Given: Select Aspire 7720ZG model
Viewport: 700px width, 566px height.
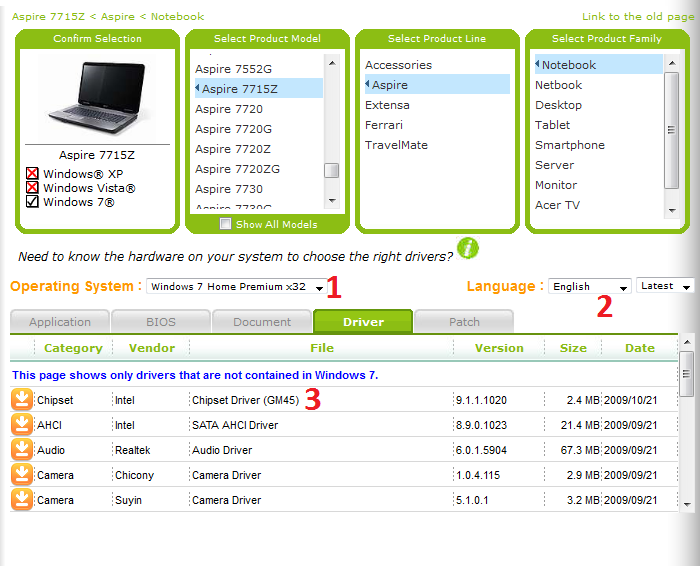Looking at the screenshot, I should [x=238, y=169].
